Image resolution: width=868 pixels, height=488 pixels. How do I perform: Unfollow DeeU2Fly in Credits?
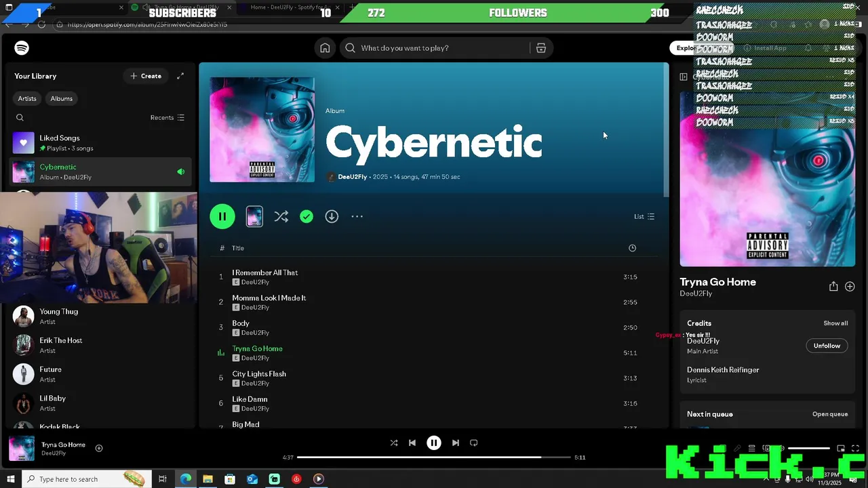827,346
